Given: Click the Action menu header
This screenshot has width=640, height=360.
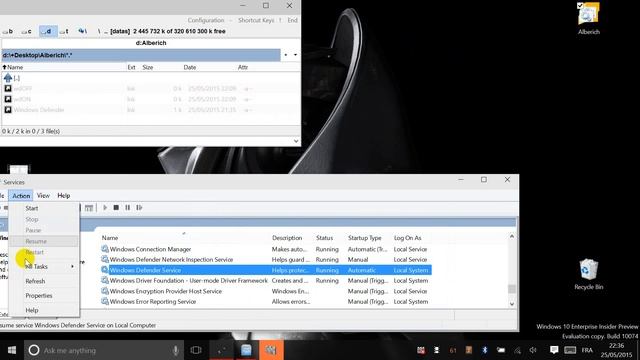Looking at the screenshot, I should (21, 196).
